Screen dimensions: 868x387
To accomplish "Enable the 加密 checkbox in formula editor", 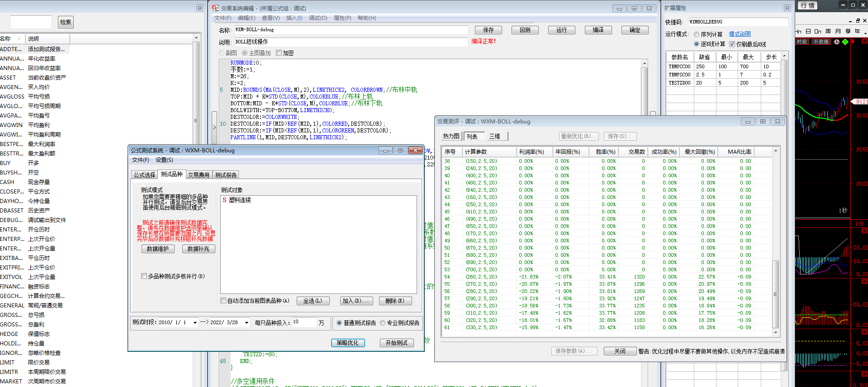I will [279, 53].
